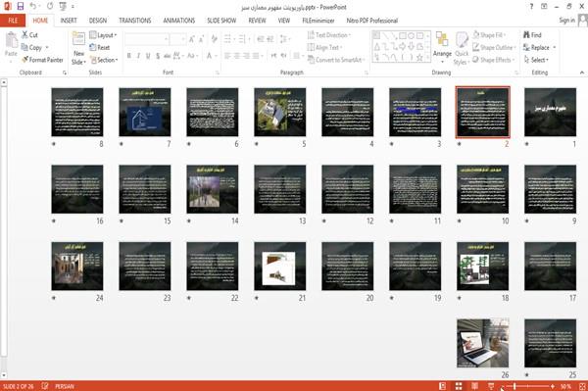Image resolution: width=588 pixels, height=391 pixels.
Task: Toggle Underline formatting
Action: pos(148,56)
